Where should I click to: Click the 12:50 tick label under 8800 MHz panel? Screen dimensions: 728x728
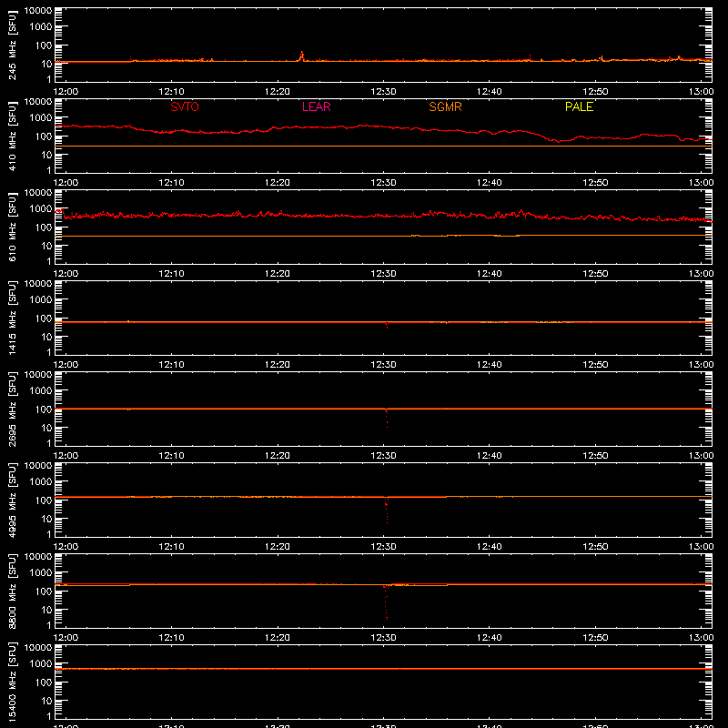595,638
